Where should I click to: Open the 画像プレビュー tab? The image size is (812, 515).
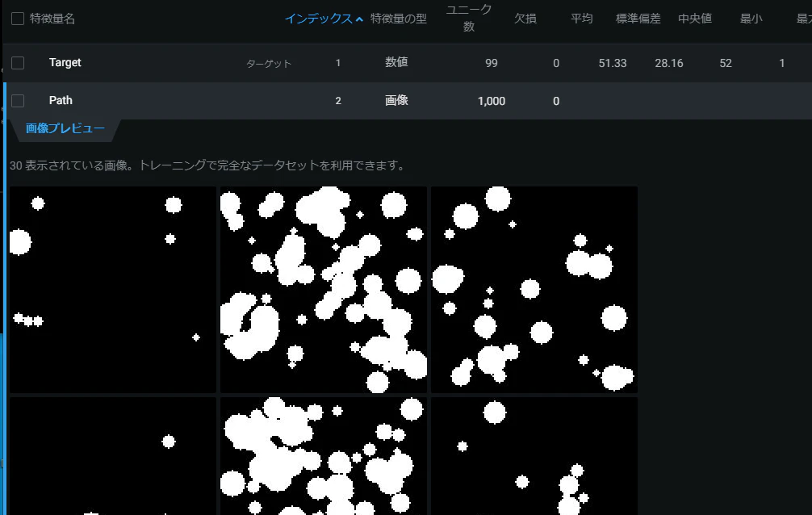[x=65, y=128]
